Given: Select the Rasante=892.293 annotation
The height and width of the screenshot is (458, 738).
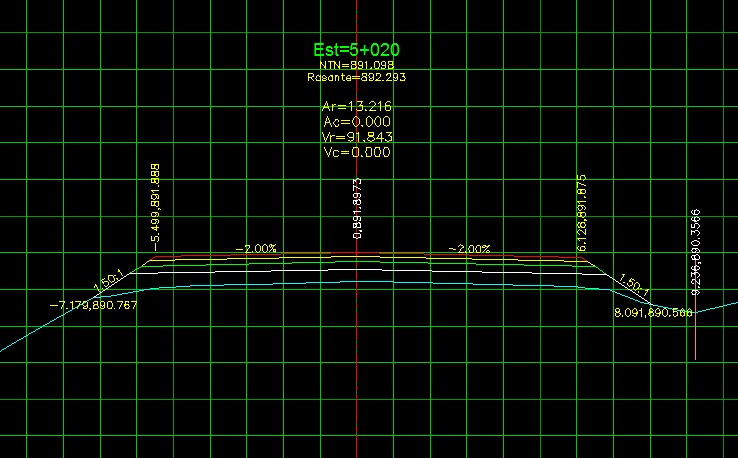Looking at the screenshot, I should 357,77.
